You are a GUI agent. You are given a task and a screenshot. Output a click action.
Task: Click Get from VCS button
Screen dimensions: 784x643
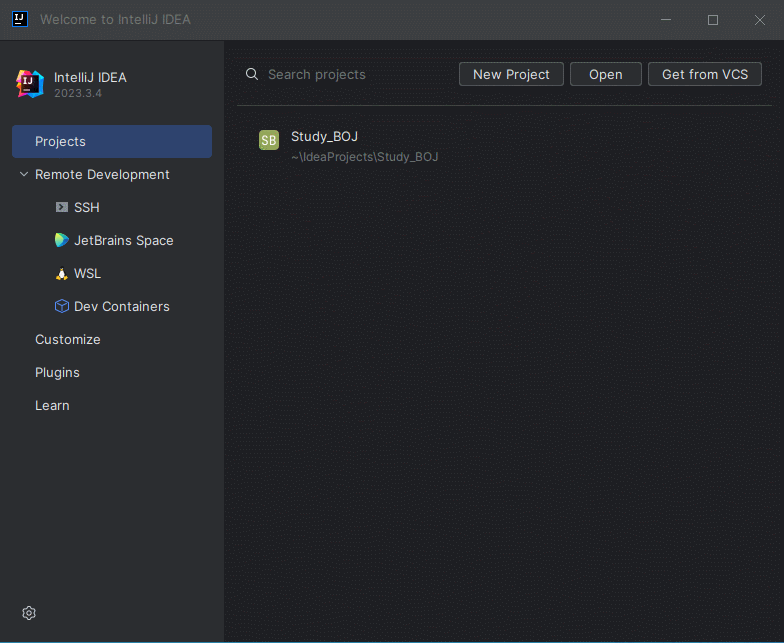[x=704, y=74]
